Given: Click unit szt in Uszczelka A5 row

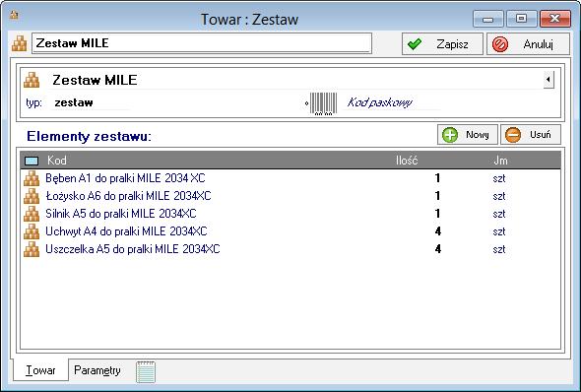Looking at the screenshot, I should (499, 250).
